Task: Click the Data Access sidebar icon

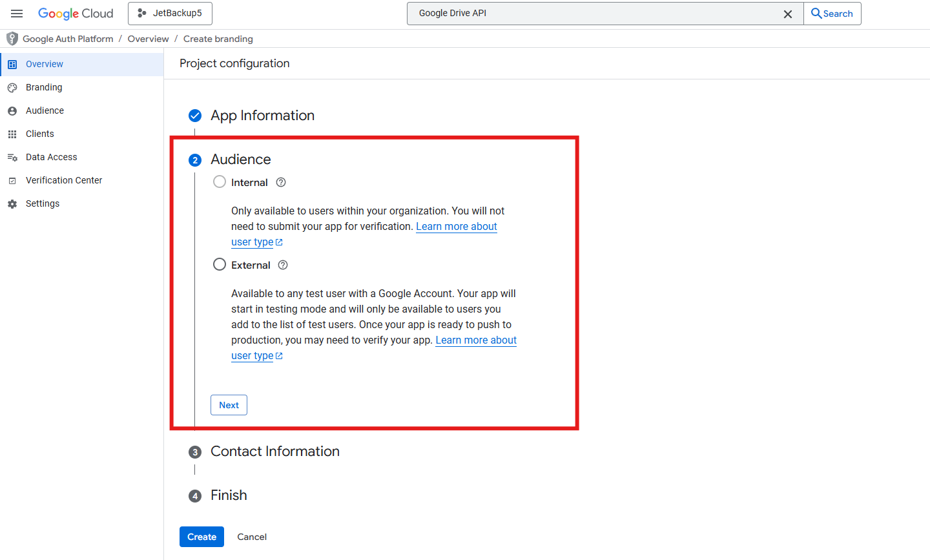Action: tap(12, 158)
